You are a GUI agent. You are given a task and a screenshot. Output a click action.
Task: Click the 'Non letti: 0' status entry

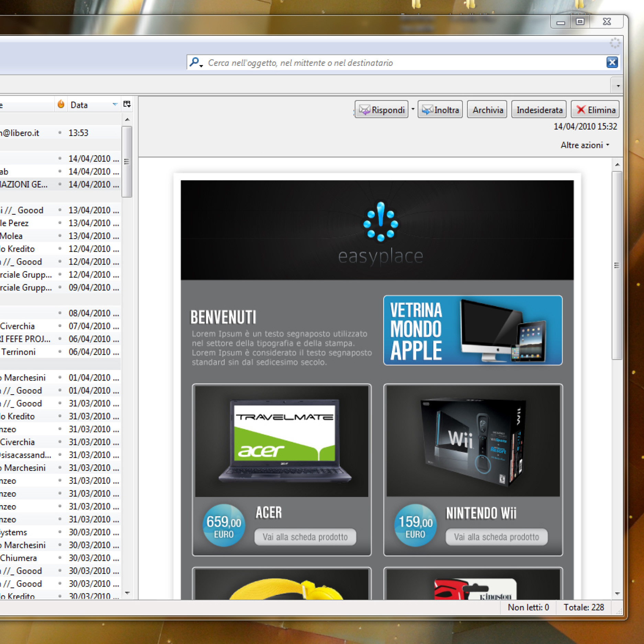click(x=528, y=607)
